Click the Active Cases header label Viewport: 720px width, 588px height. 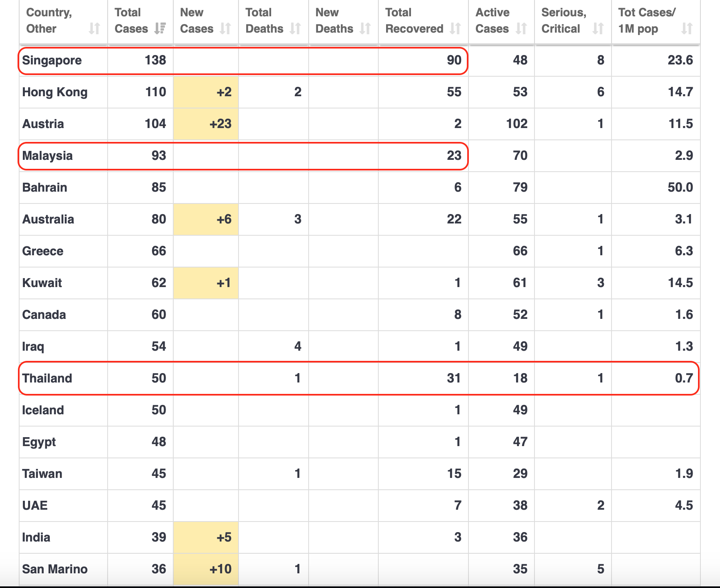point(493,21)
